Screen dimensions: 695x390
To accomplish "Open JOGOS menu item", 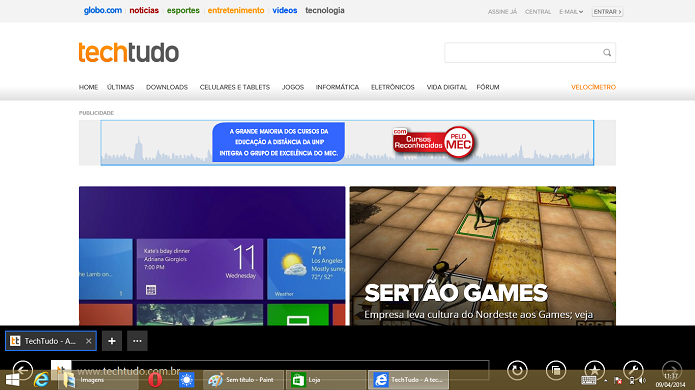I will [293, 87].
